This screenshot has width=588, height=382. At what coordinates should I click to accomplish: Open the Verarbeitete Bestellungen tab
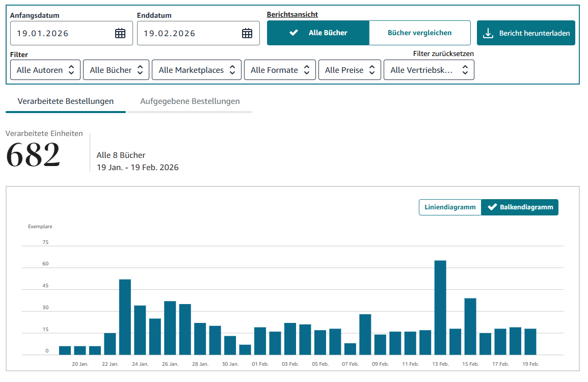[x=66, y=101]
